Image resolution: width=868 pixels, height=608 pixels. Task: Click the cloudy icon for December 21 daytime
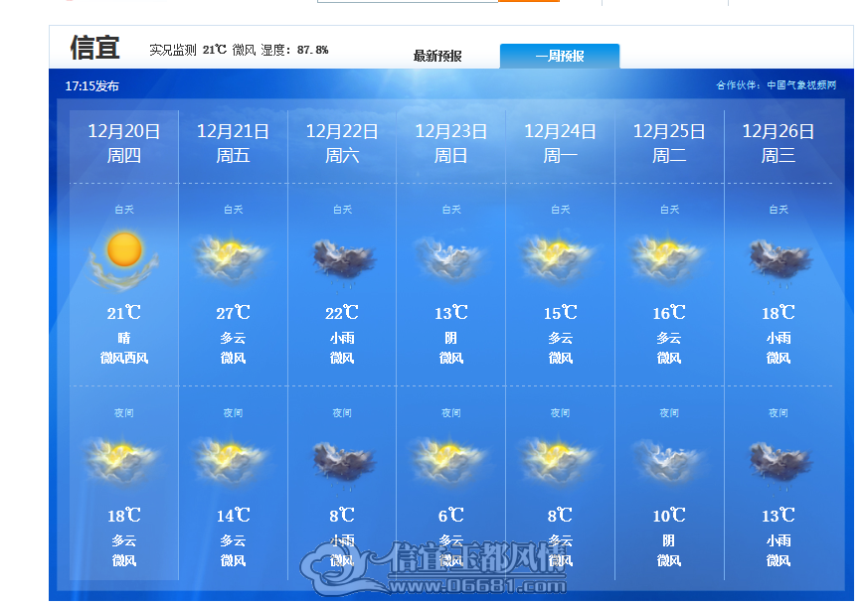pos(231,258)
